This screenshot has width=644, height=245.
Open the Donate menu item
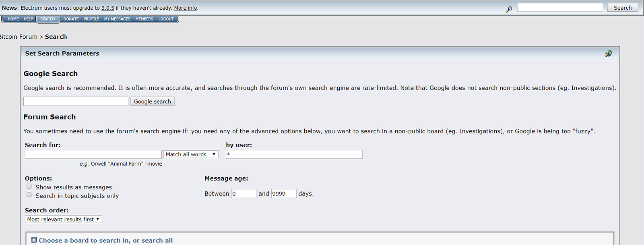(x=71, y=19)
